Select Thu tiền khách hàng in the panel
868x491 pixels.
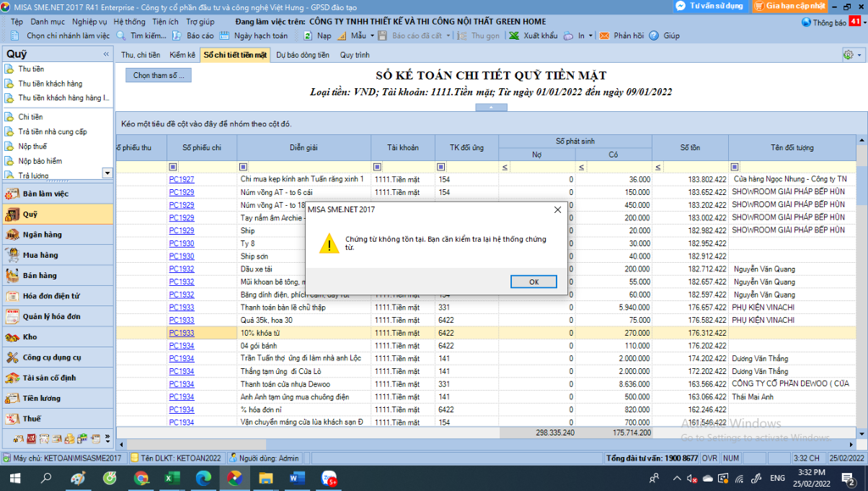tap(50, 84)
